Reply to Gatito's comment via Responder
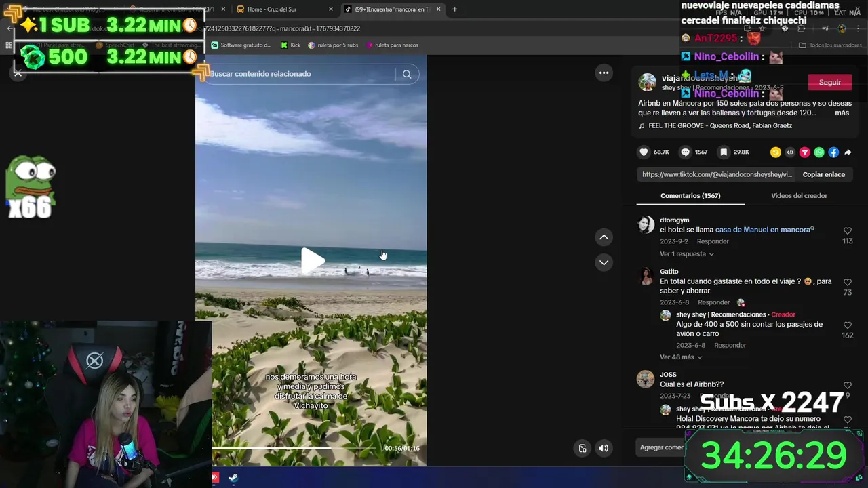The width and height of the screenshot is (868, 488). (x=713, y=302)
